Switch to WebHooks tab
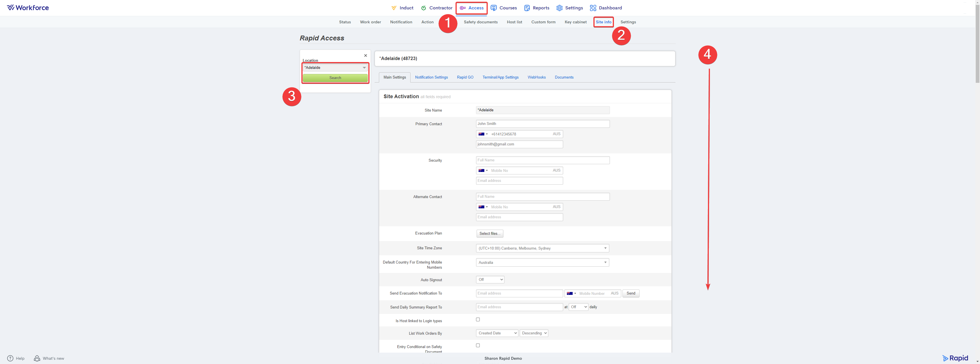The image size is (980, 364). (536, 77)
